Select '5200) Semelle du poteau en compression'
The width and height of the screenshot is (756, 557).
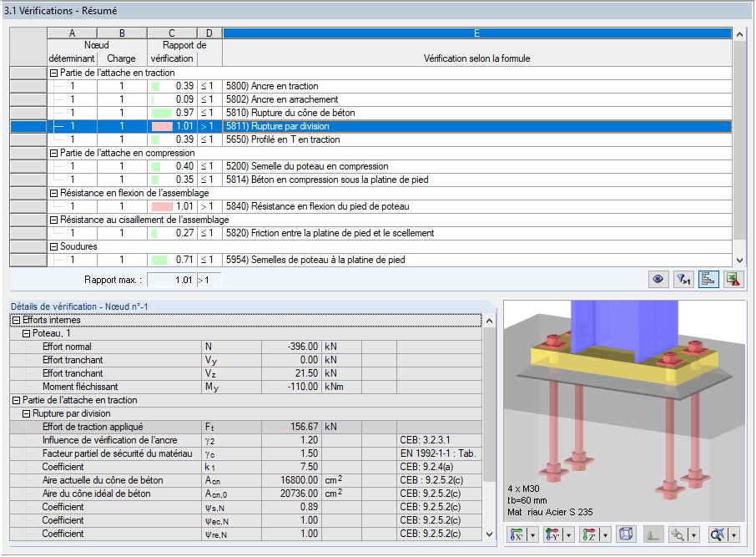tap(370, 166)
